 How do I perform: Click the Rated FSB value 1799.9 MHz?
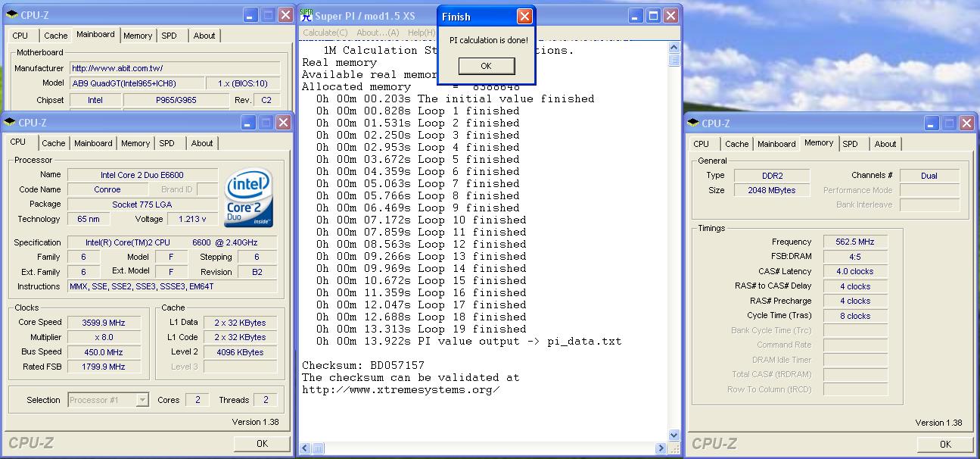click(104, 367)
